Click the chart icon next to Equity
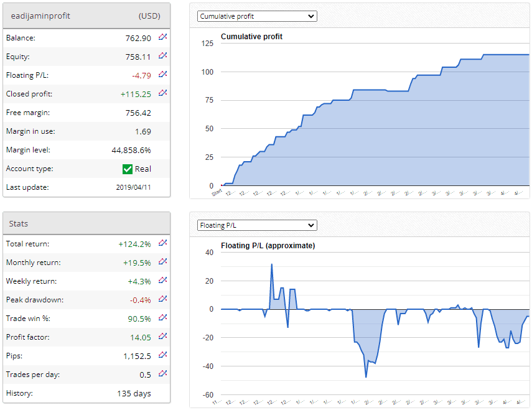Image resolution: width=532 pixels, height=410 pixels. (162, 56)
